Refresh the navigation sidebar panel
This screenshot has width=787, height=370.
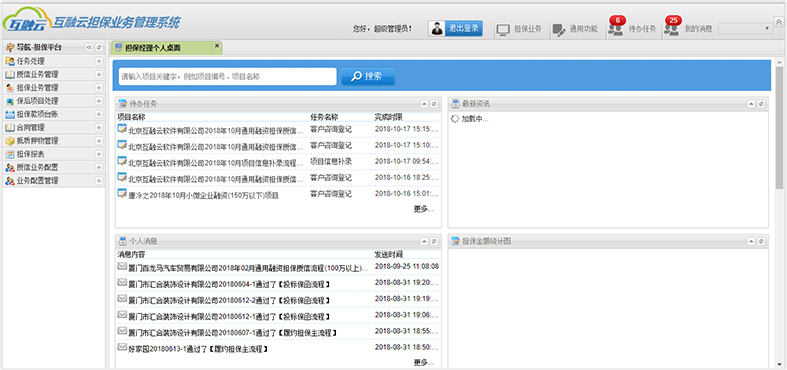pyautogui.click(x=99, y=47)
